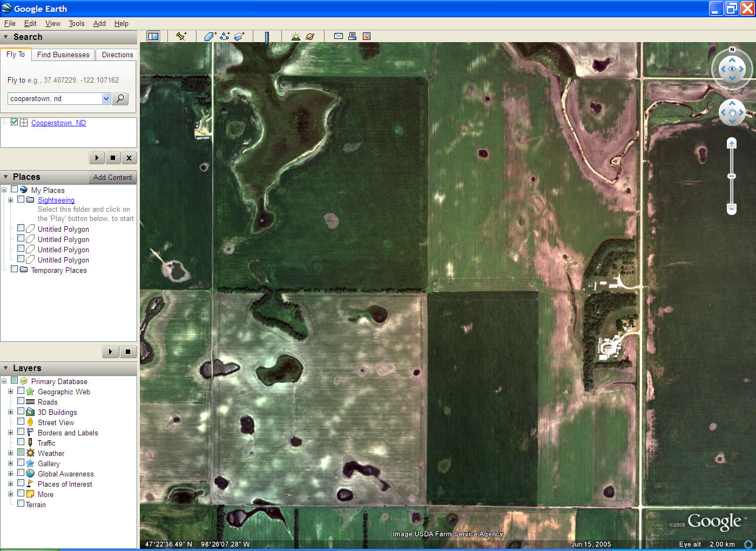
Task: Clear search results with the X button
Action: [129, 158]
